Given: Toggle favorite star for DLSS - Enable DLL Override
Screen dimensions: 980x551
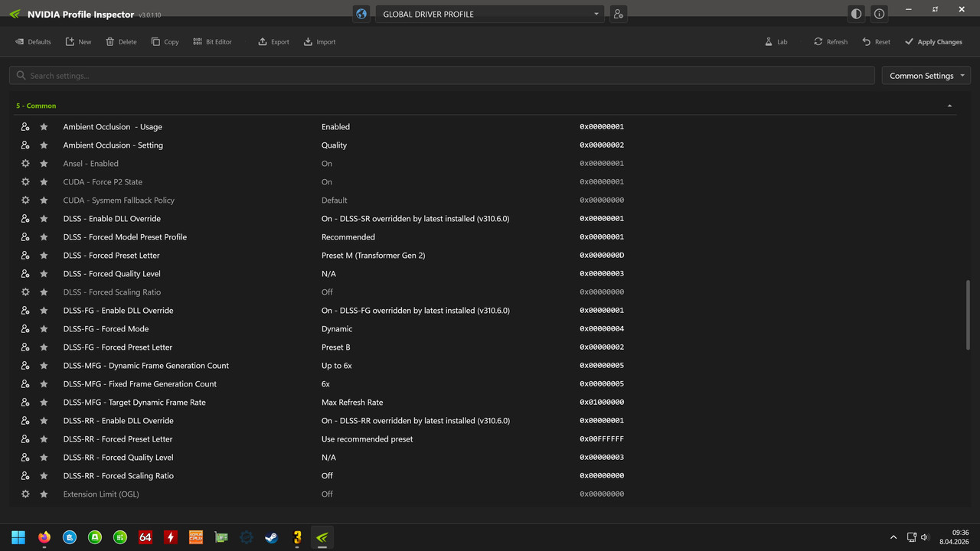Looking at the screenshot, I should (x=44, y=219).
